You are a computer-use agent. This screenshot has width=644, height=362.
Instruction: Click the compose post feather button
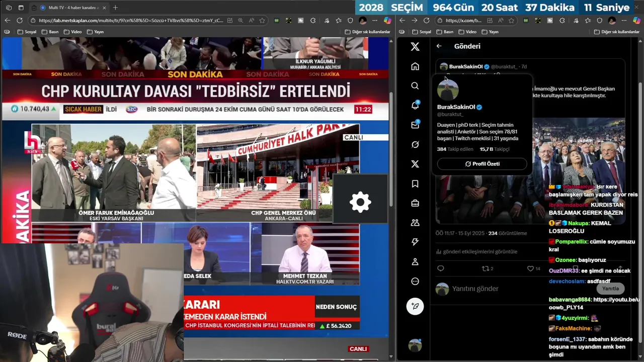point(415,306)
